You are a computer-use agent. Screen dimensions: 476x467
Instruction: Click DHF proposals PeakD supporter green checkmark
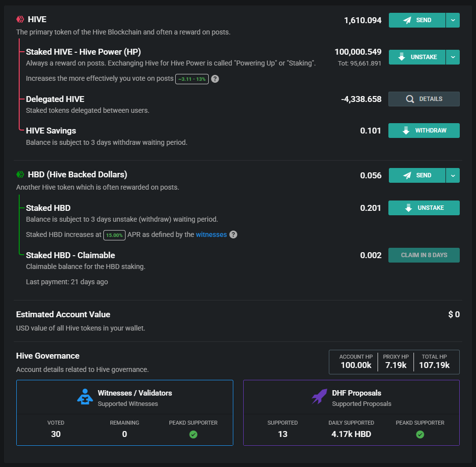tap(420, 434)
